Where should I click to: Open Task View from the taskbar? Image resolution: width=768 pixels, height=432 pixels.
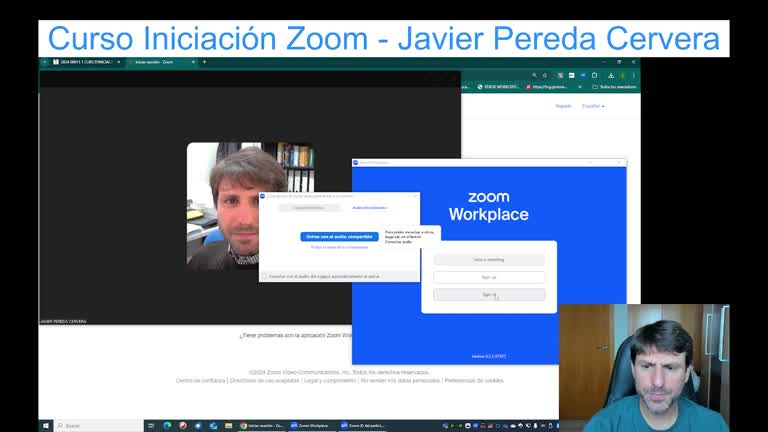tap(151, 426)
